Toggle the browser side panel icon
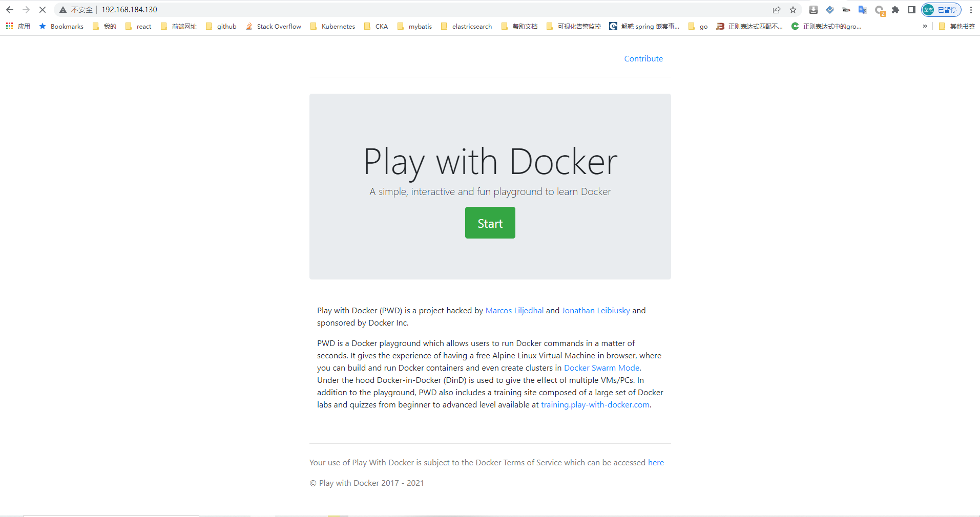 912,10
